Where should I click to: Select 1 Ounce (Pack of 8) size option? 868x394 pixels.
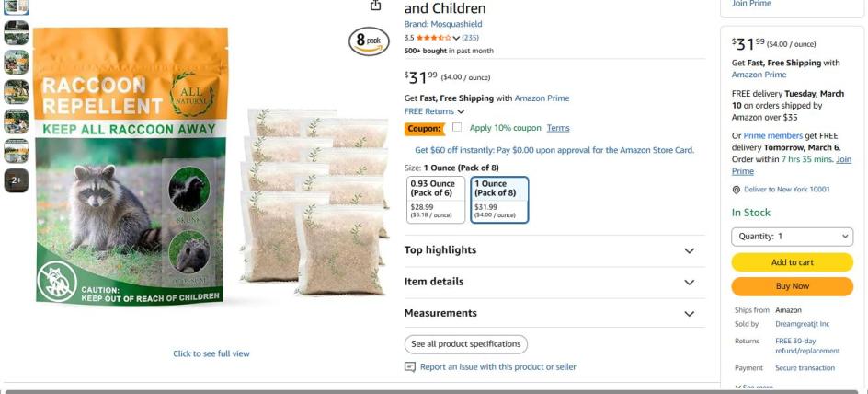coord(499,200)
